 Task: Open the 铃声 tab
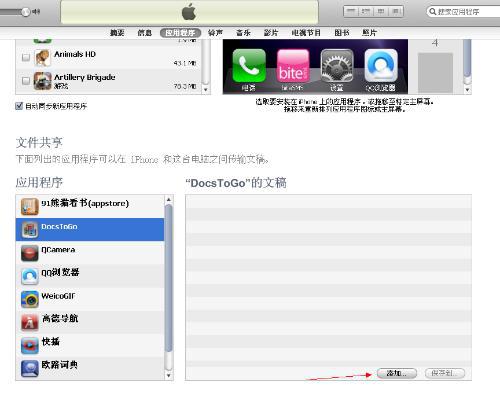click(215, 33)
